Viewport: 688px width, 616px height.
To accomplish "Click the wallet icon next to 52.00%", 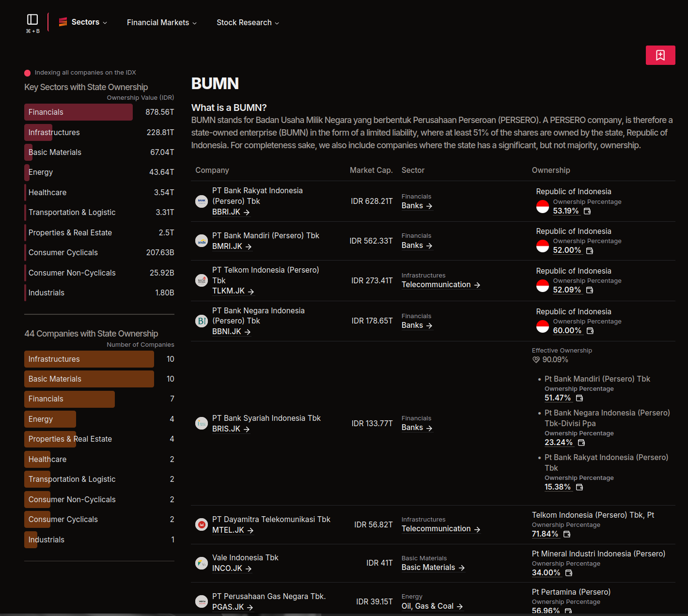I will pos(590,251).
